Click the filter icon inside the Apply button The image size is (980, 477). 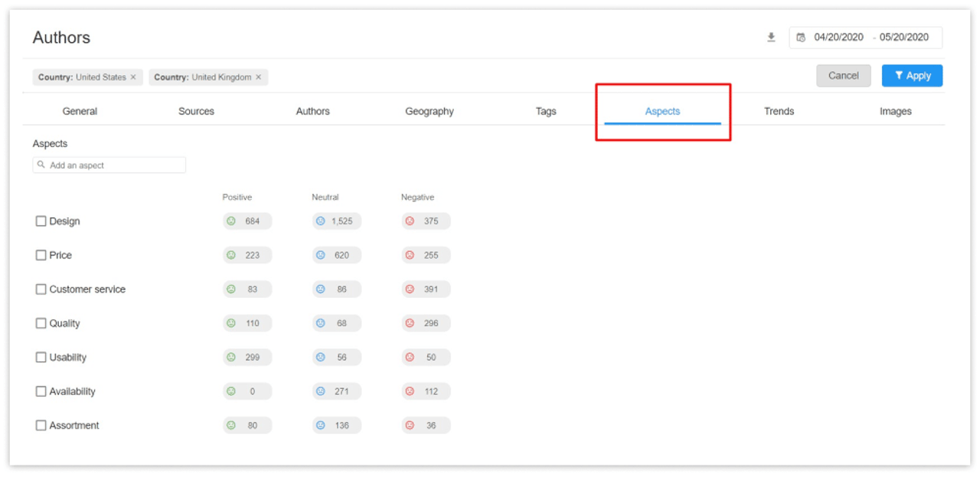(x=898, y=75)
